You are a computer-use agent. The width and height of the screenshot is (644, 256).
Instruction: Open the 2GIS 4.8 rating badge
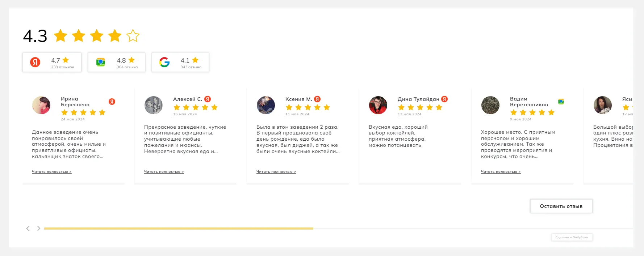117,62
